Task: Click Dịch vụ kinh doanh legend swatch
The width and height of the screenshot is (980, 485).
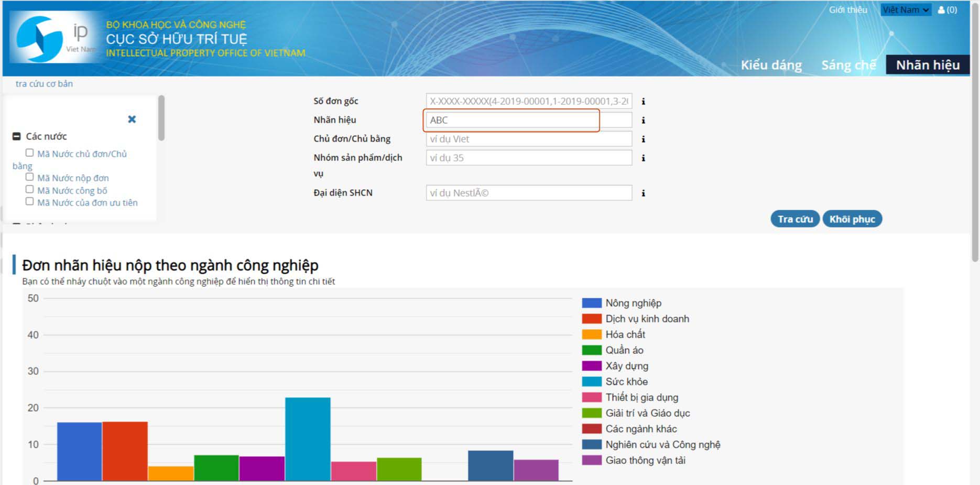Action: pyautogui.click(x=592, y=319)
